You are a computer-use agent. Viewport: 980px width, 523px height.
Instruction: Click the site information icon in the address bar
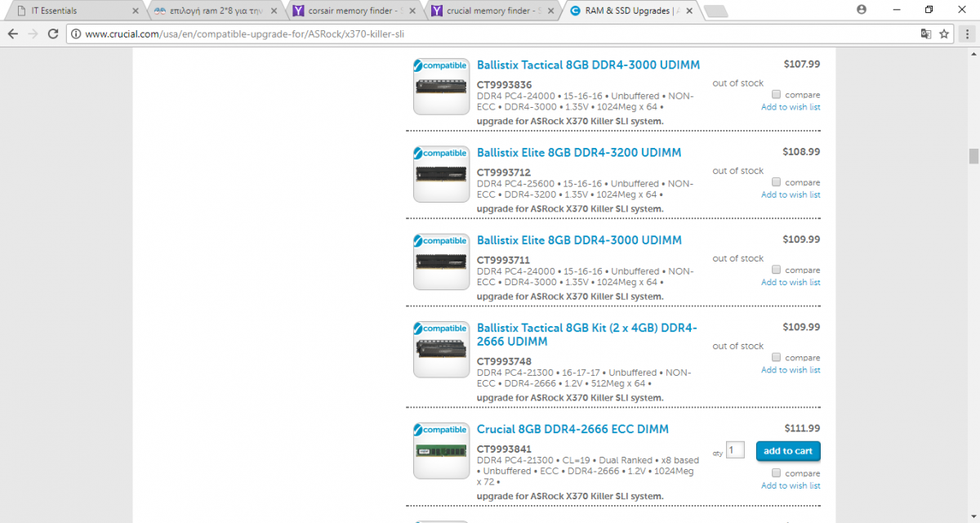[76, 34]
